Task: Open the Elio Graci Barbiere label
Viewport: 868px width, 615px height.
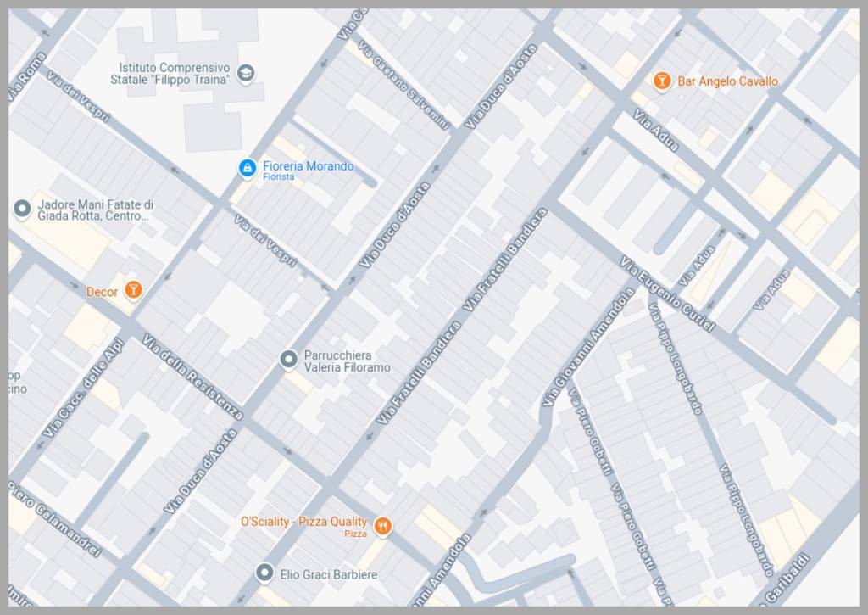Action: (329, 574)
